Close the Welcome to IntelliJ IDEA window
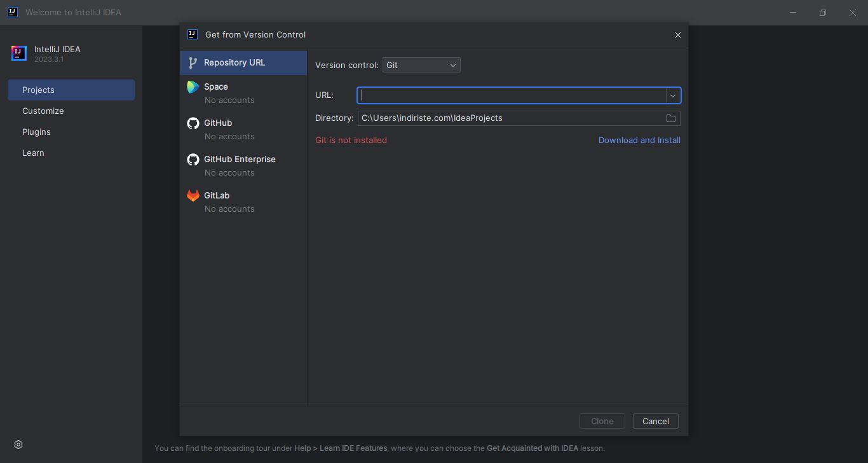The height and width of the screenshot is (463, 868). [853, 12]
